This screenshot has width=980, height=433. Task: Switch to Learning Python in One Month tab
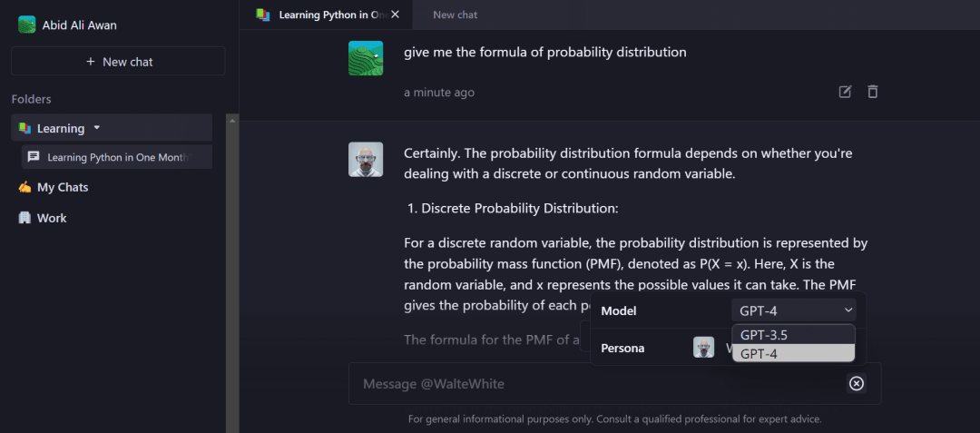click(322, 15)
